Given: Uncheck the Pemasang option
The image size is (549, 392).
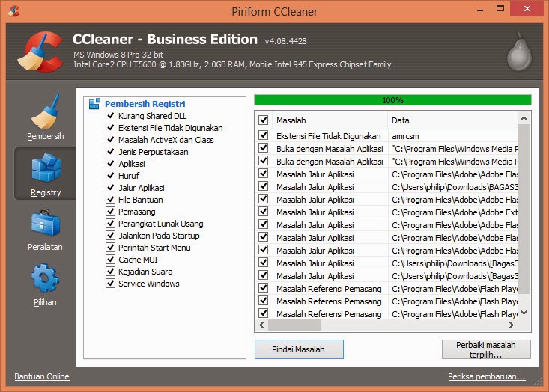Looking at the screenshot, I should [x=110, y=212].
